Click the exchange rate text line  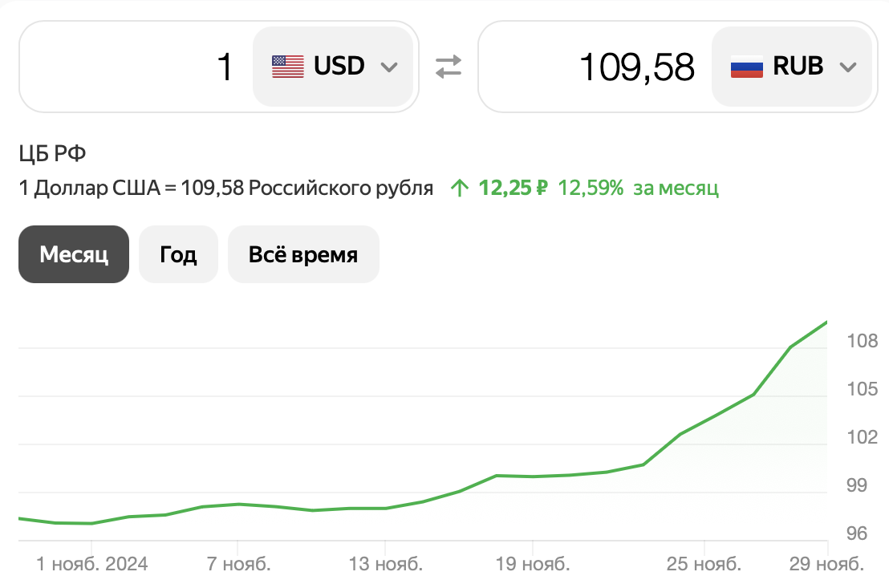tap(226, 189)
